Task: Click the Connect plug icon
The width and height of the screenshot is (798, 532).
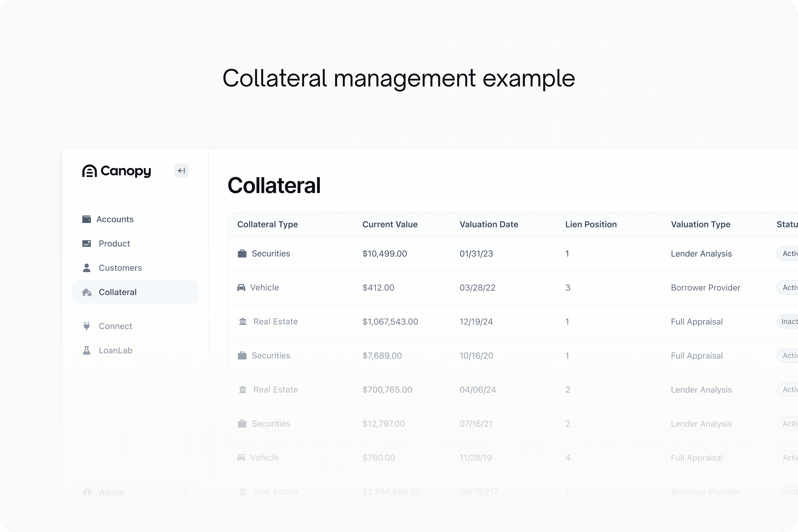Action: (x=86, y=326)
